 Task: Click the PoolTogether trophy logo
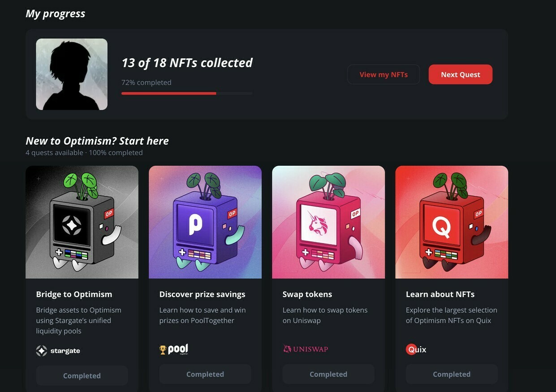[x=163, y=350]
